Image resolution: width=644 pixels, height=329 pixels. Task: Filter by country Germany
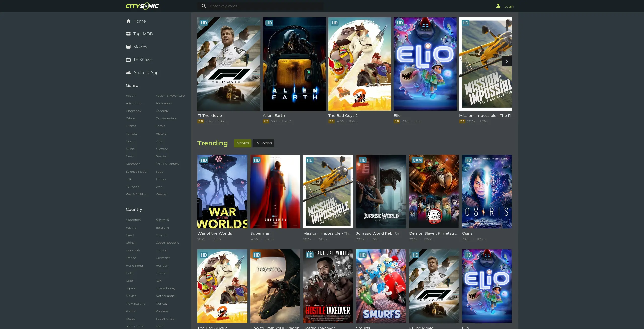[163, 258]
